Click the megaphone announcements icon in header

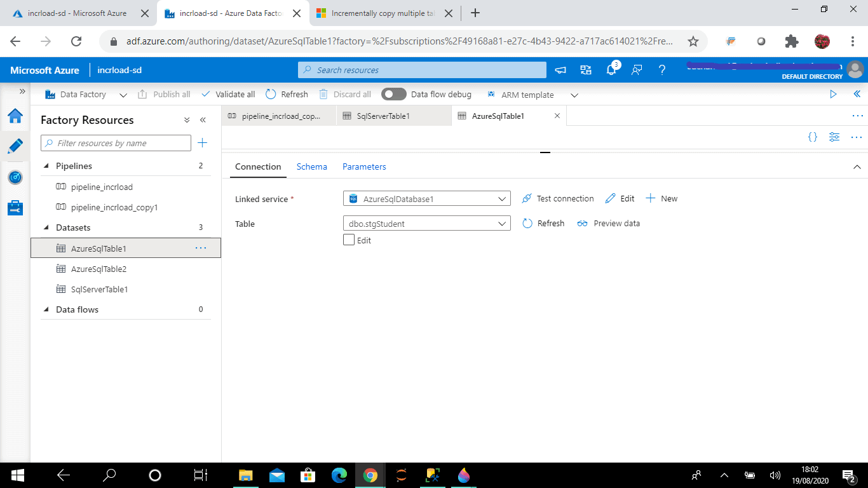pos(560,70)
